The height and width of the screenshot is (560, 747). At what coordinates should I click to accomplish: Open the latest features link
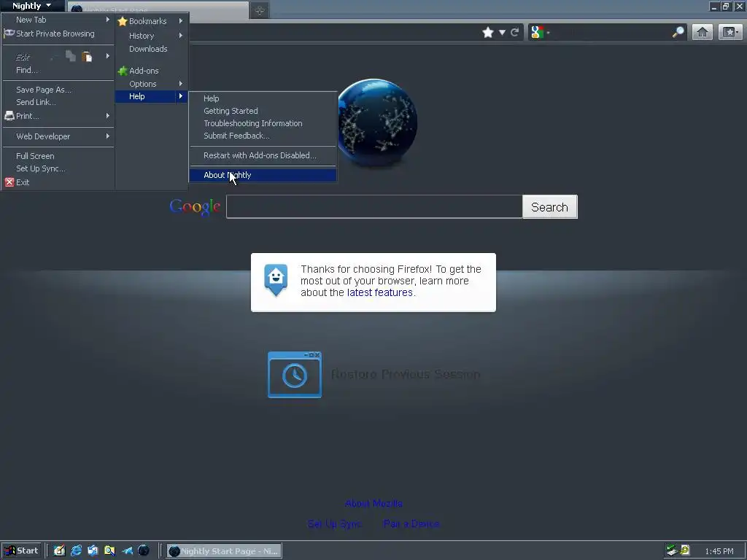(x=379, y=292)
